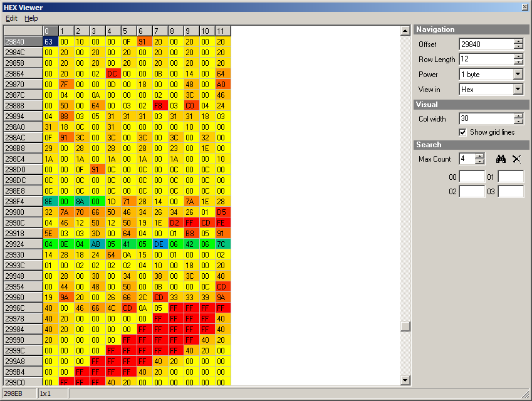Click column header 5

point(129,31)
